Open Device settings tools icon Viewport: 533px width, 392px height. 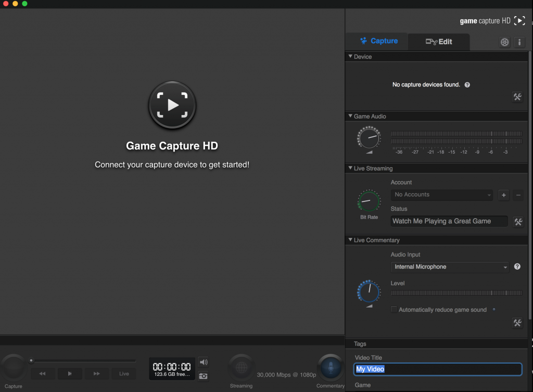[x=517, y=97]
